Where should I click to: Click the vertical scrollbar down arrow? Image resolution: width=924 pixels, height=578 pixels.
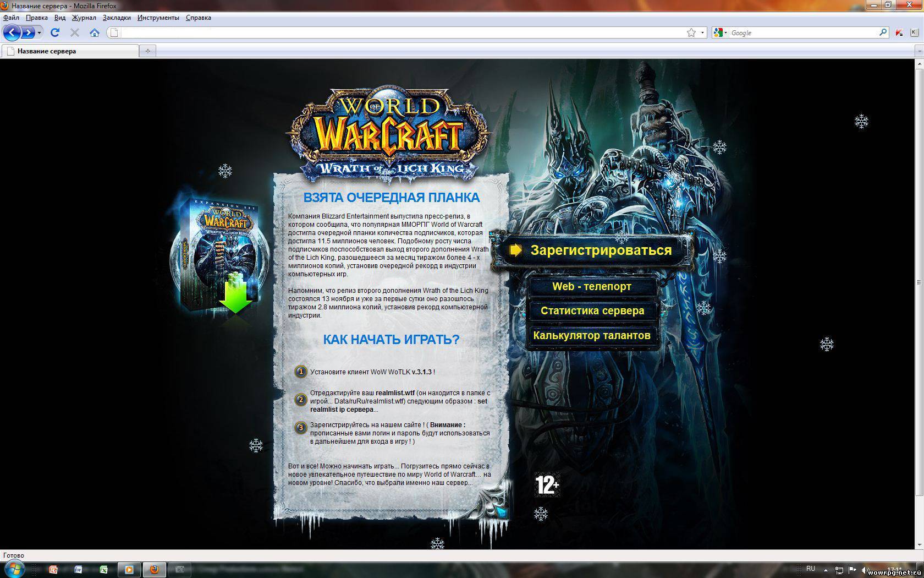point(919,544)
